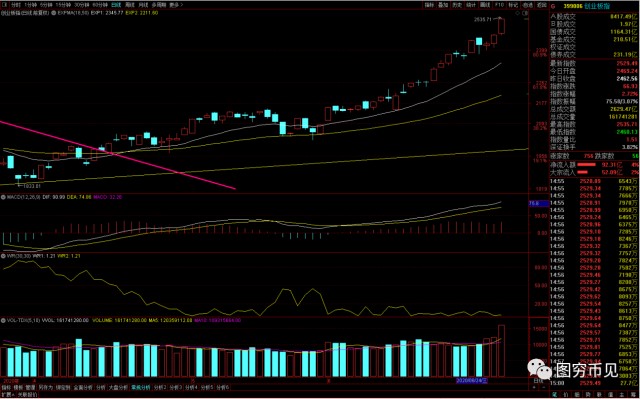Click the 统计 statistics button
640x399 pixels.
pyautogui.click(x=471, y=5)
